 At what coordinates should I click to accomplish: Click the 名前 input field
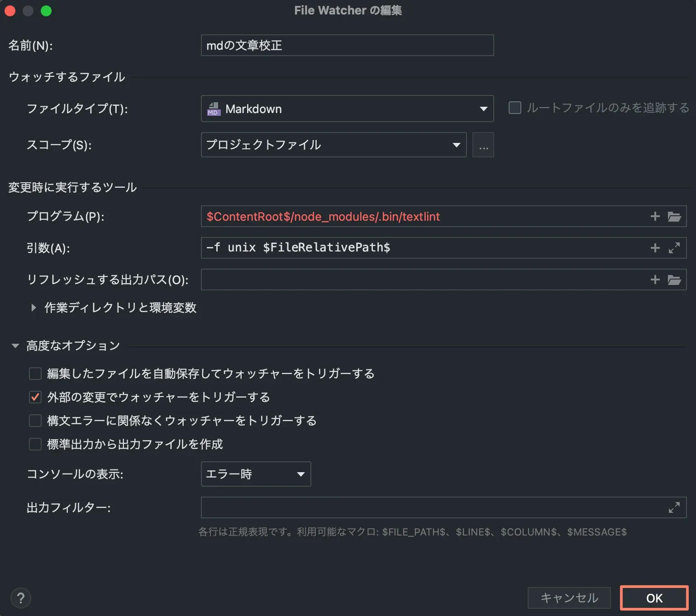(x=347, y=45)
